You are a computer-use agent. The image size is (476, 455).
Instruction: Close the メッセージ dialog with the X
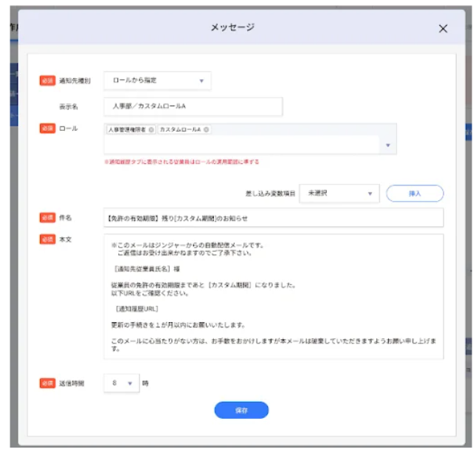(443, 29)
